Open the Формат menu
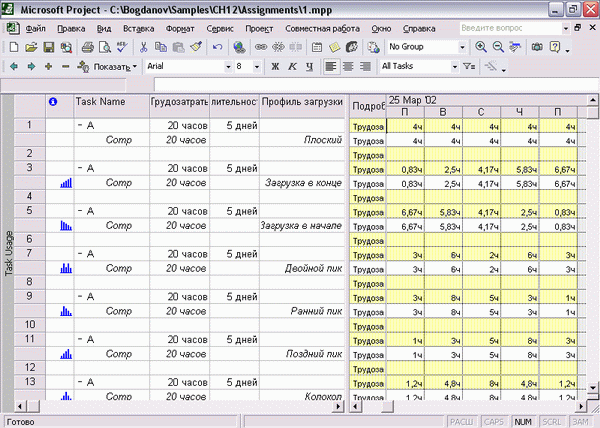Screen dimensions: 600x428 pos(180,29)
